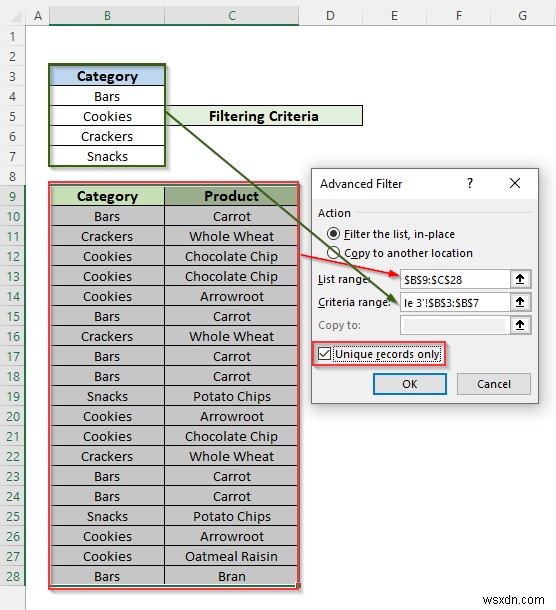Image resolution: width=556 pixels, height=610 pixels.
Task: Toggle 'Unique records only' checkbox
Action: coord(324,354)
